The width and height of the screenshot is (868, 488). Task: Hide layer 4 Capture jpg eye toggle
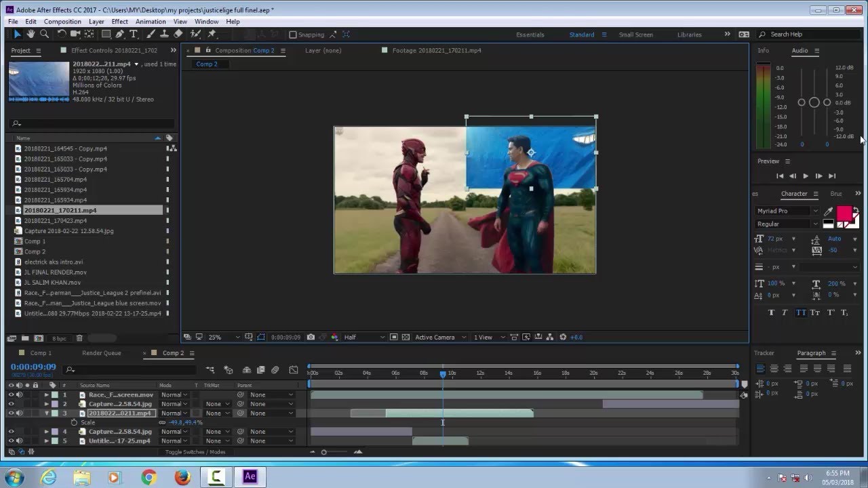[x=11, y=431]
